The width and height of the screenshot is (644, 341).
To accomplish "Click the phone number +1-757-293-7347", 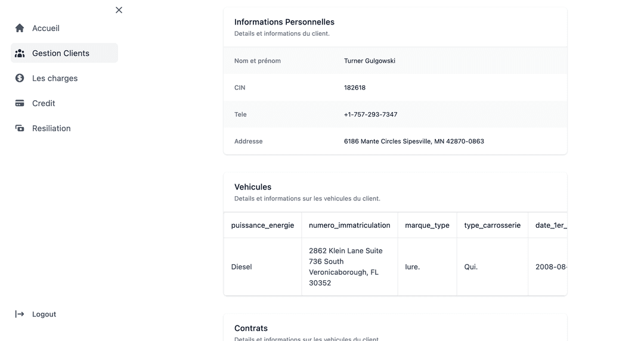I will 370,114.
